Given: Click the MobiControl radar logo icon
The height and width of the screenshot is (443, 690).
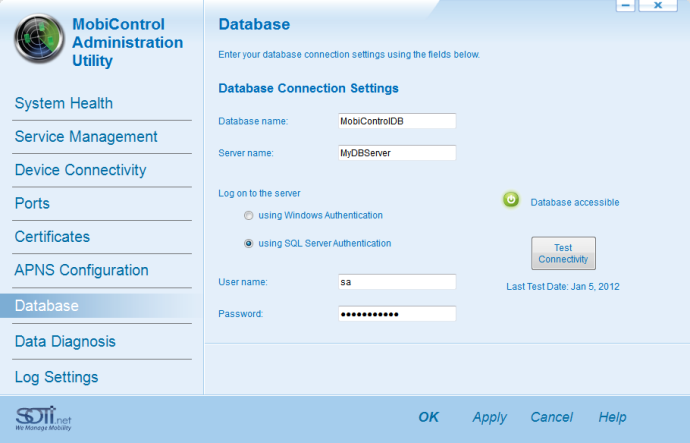Looking at the screenshot, I should 39,38.
